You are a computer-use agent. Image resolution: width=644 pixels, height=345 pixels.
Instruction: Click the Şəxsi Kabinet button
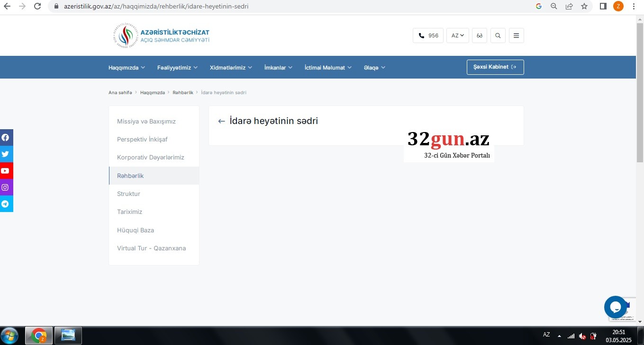point(495,67)
